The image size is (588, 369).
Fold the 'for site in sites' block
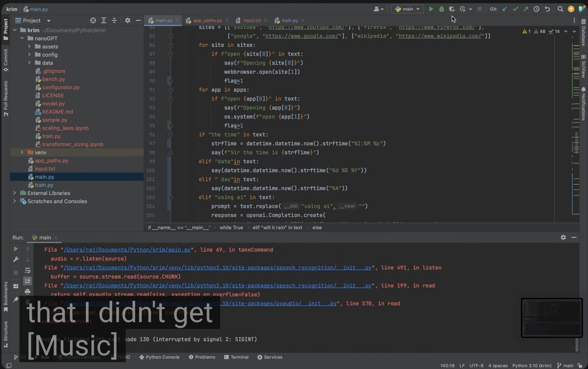click(171, 45)
